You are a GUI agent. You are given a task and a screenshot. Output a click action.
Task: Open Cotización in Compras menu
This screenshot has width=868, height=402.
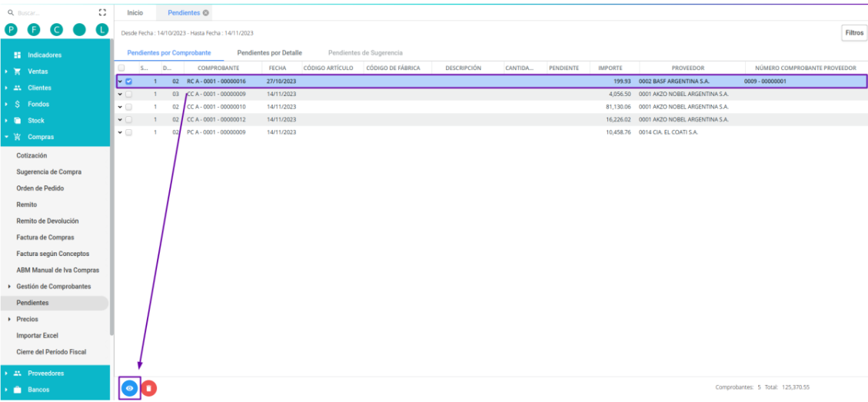pos(32,155)
